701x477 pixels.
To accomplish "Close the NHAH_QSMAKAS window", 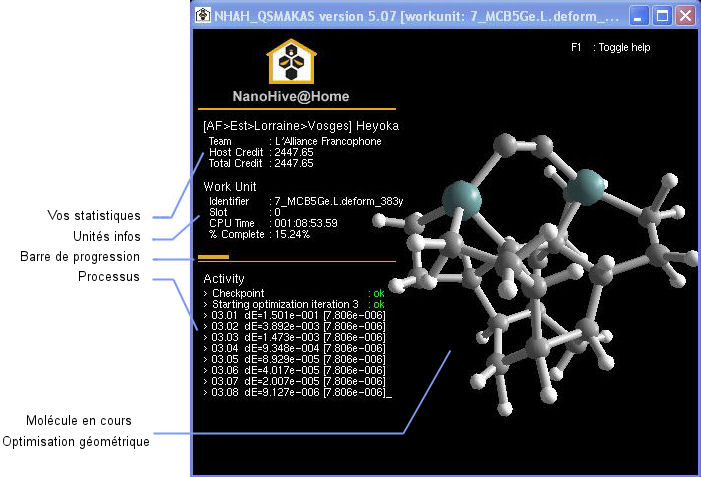I will pos(684,16).
